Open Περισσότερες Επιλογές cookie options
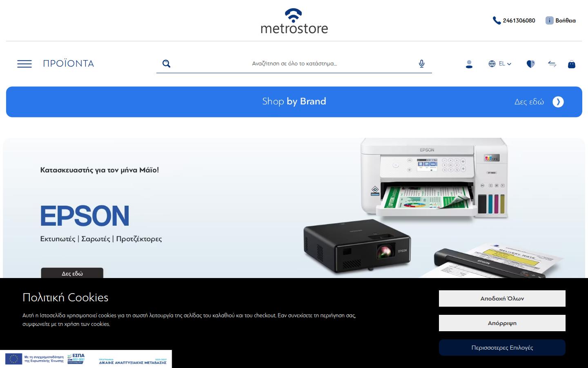The image size is (588, 368). tap(502, 348)
